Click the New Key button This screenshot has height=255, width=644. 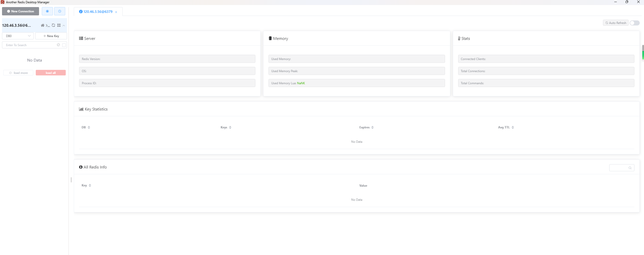(x=51, y=36)
